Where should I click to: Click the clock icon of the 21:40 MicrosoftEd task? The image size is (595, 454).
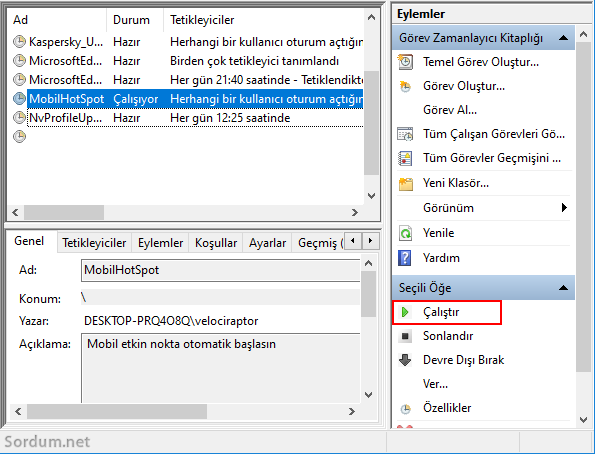[19, 79]
